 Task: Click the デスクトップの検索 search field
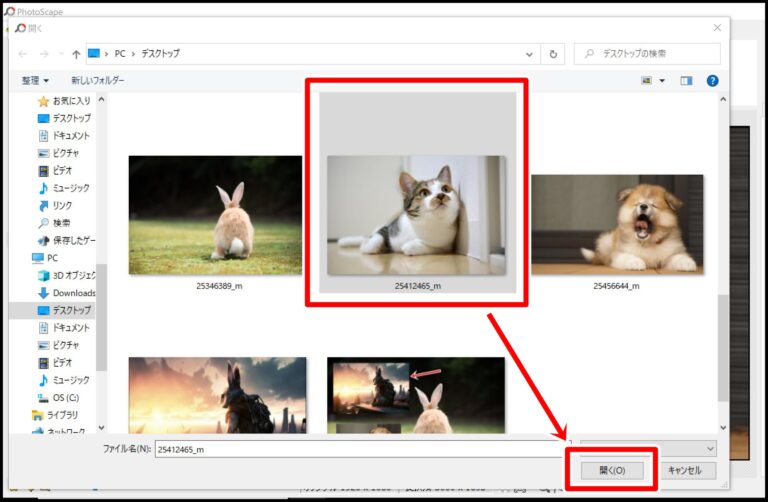(x=647, y=54)
